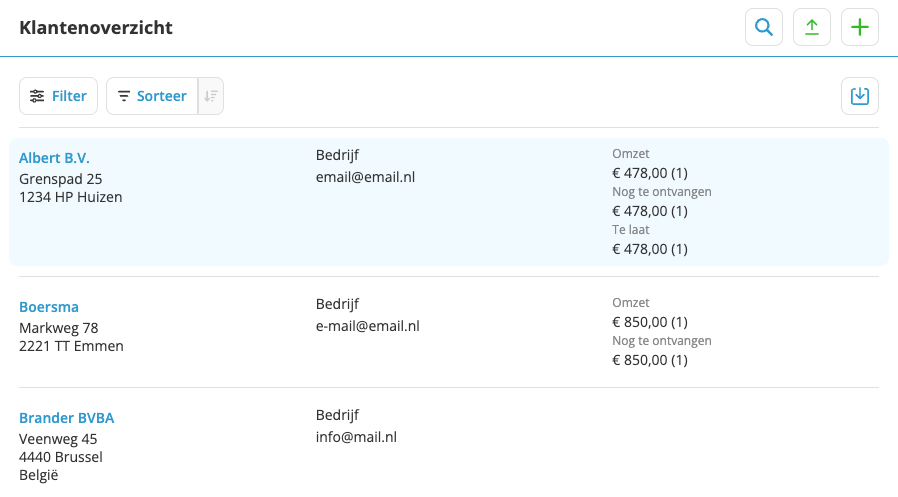Select Boersma's Omzet amount € 850,00

pos(650,322)
